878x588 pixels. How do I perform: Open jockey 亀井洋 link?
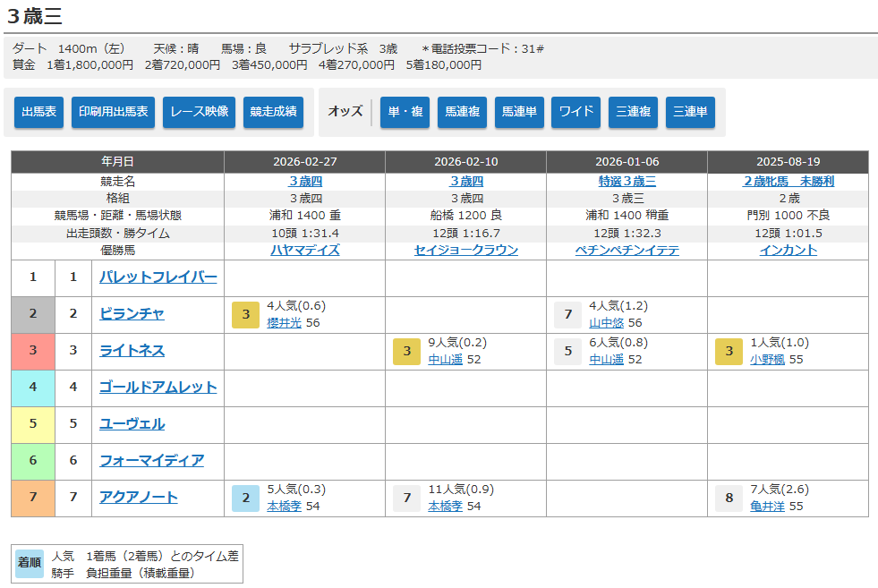click(768, 507)
